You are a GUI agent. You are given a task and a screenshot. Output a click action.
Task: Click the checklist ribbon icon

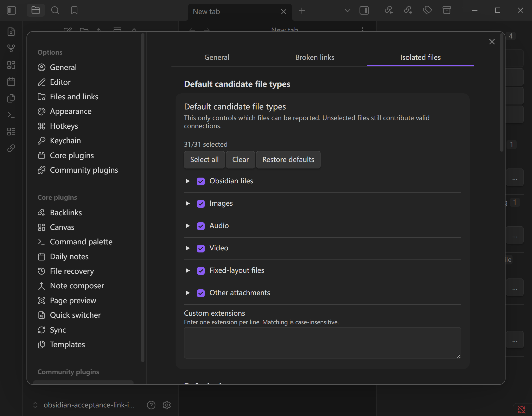click(11, 132)
